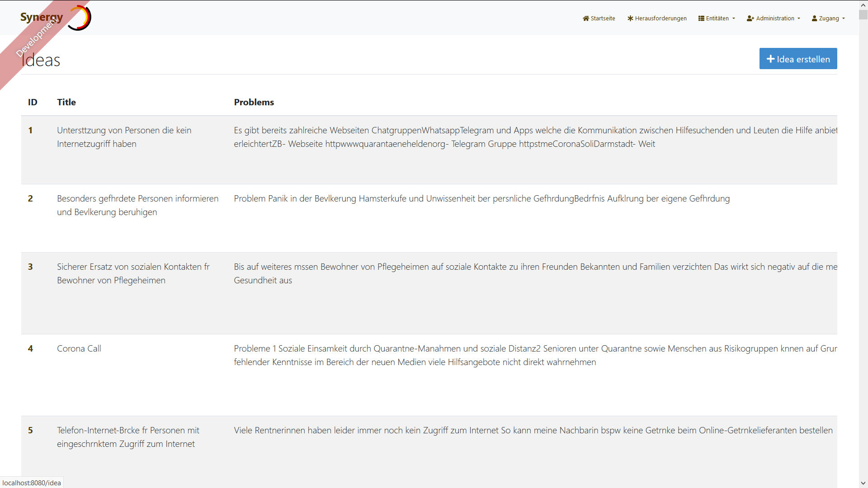Screen dimensions: 868x488
Task: Click the home icon beside Startseite
Action: click(x=586, y=19)
